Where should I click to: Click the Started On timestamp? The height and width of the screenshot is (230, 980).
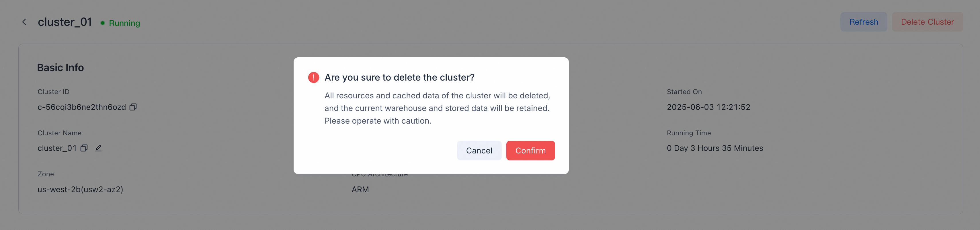708,107
